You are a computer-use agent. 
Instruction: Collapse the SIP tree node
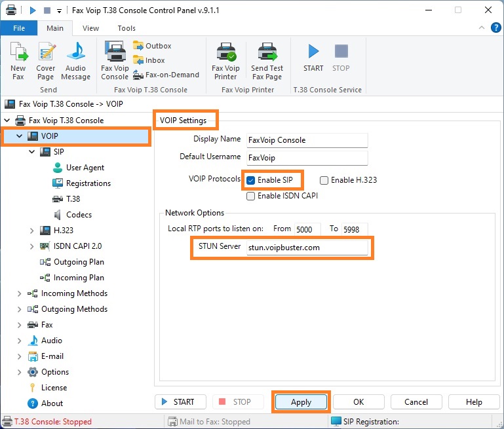(x=32, y=152)
